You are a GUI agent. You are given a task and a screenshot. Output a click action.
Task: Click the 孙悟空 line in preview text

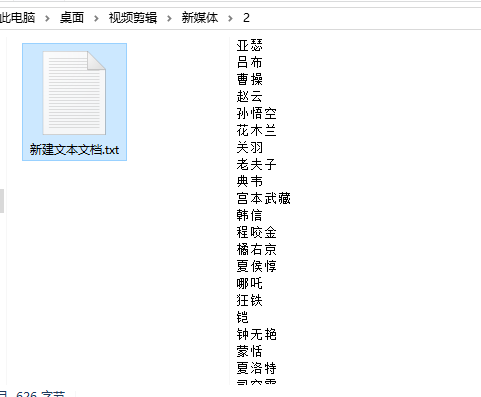click(x=256, y=113)
